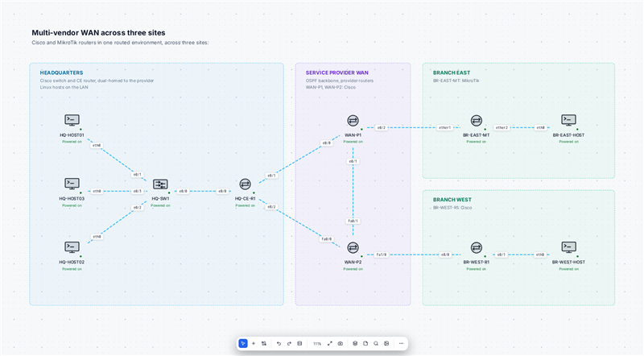Viewport: 644px width, 356px height.
Task: Click 'Powered on' status under HQ-SW1
Action: [160, 205]
